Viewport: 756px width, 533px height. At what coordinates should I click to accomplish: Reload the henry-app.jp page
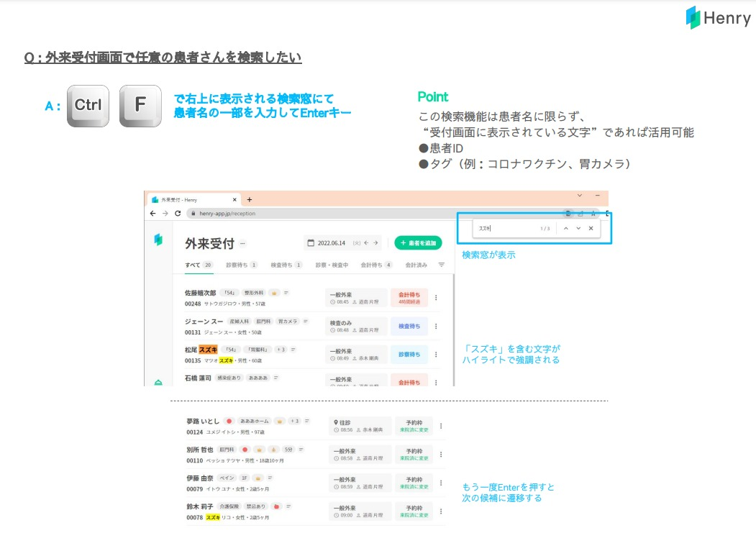tap(178, 214)
